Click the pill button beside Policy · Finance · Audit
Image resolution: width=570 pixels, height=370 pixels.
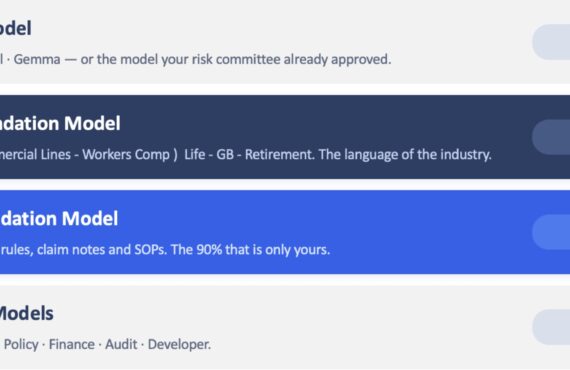(x=551, y=327)
